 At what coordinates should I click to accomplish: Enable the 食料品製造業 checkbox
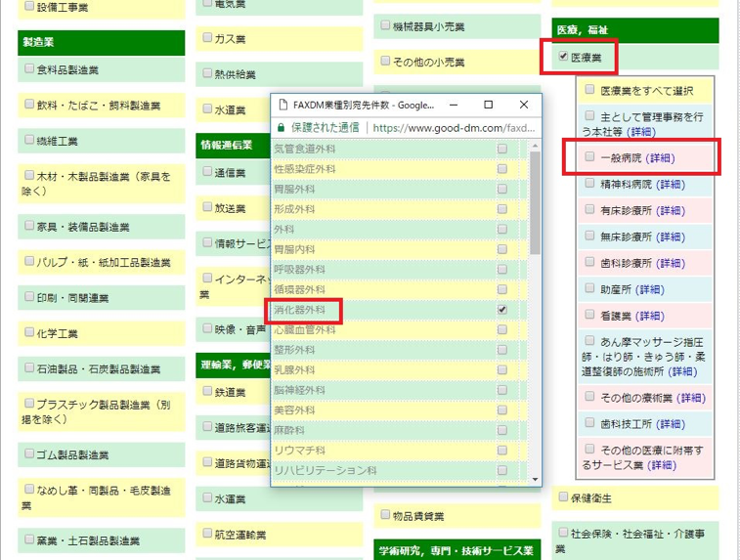28,69
